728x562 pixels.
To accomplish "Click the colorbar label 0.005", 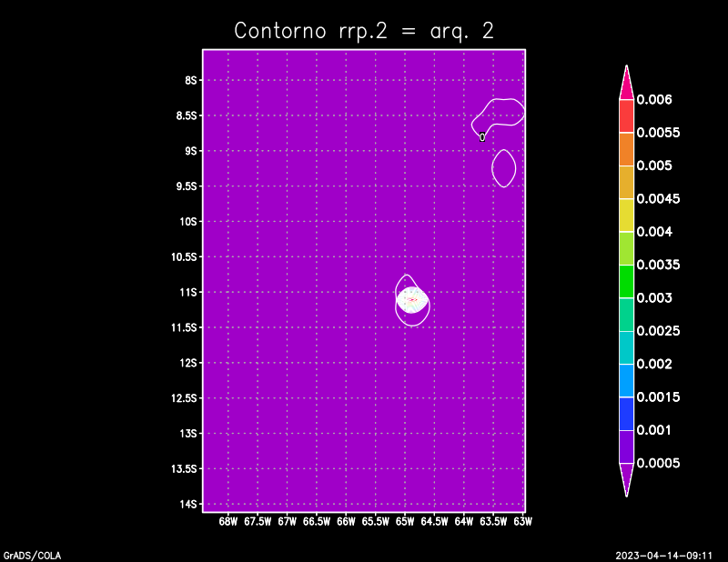I will click(x=654, y=166).
